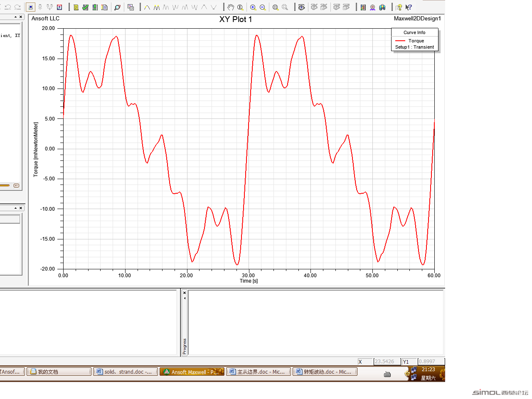Click the Y1 value field 0.8997
The image size is (532, 399).
pyautogui.click(x=431, y=362)
